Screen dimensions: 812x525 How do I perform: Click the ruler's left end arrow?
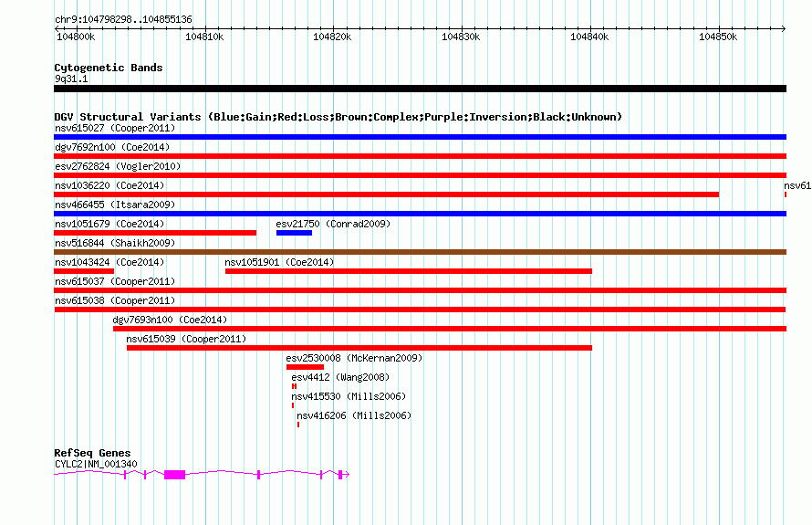pyautogui.click(x=57, y=28)
